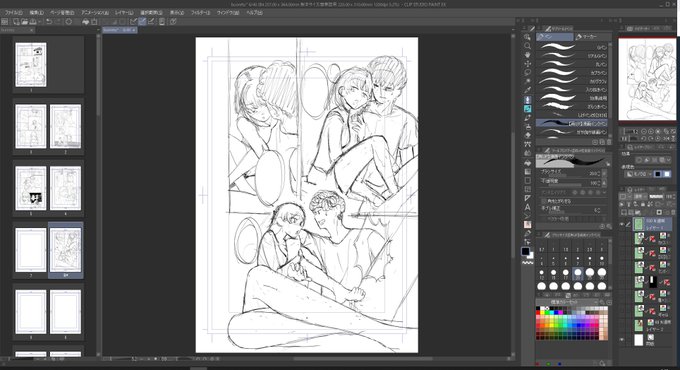Select brush size preset 30
The image size is (680, 370).
(602, 273)
